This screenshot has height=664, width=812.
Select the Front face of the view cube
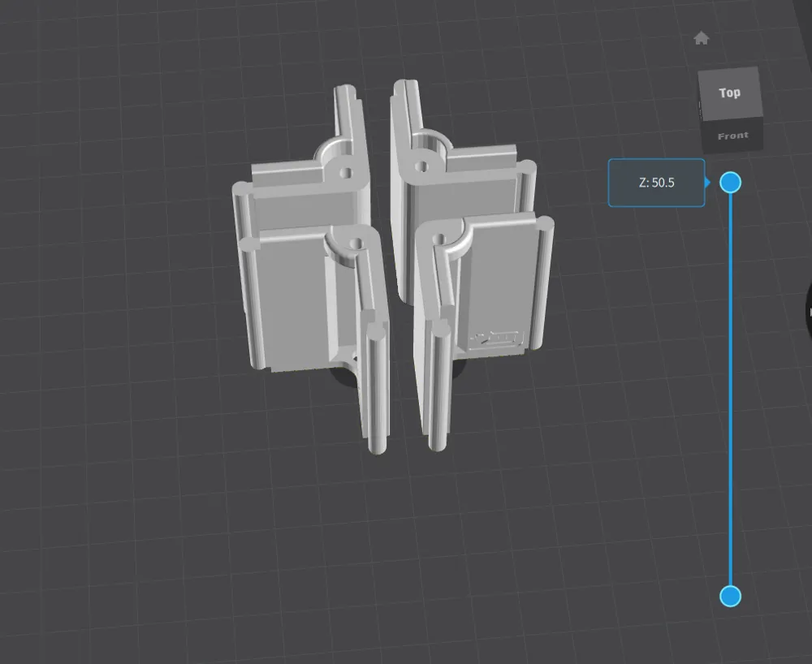pos(732,135)
